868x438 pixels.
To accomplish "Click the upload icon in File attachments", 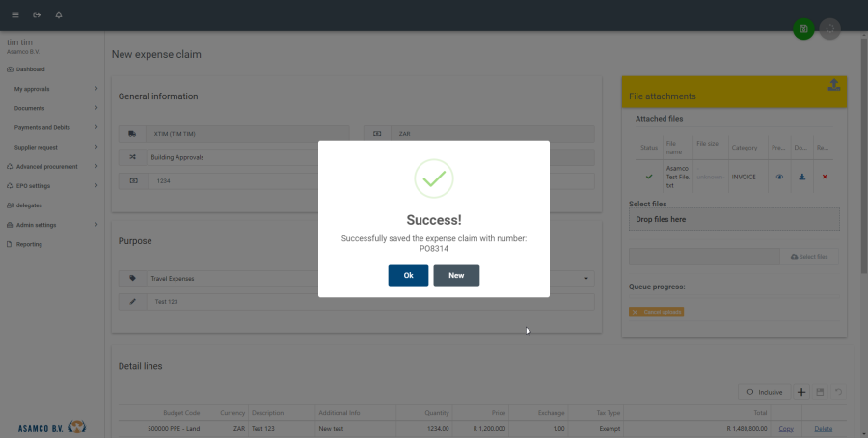I will [833, 85].
